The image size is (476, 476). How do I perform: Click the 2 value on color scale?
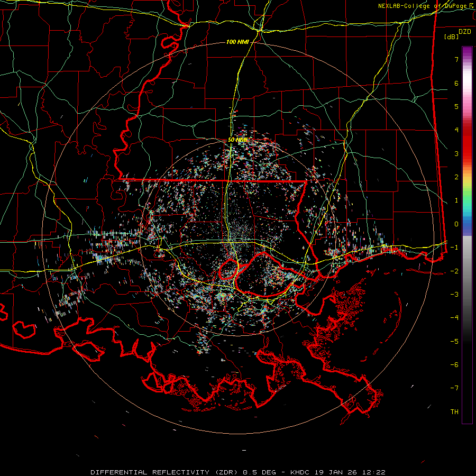point(456,177)
